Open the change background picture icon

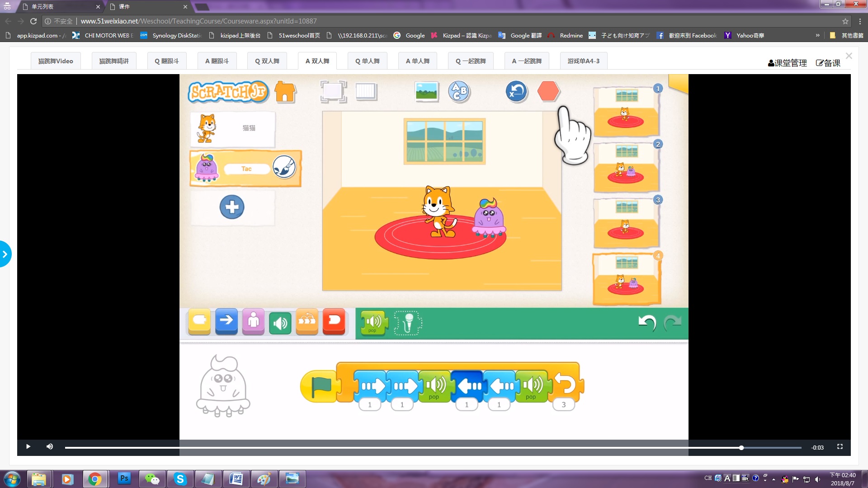427,91
